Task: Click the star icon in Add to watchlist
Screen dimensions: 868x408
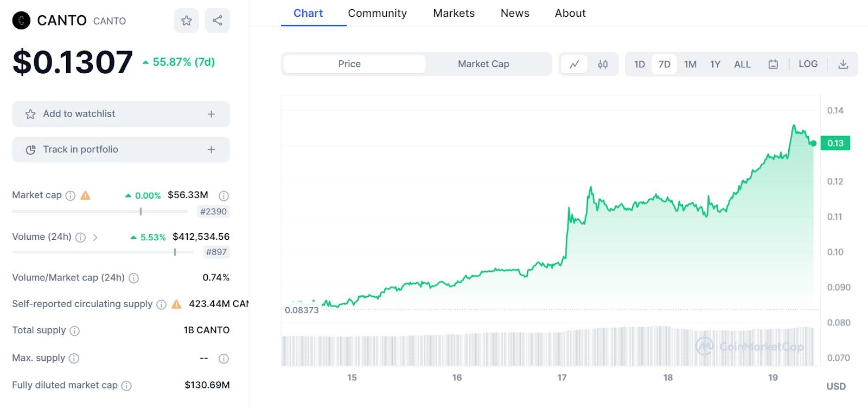Action: [30, 114]
